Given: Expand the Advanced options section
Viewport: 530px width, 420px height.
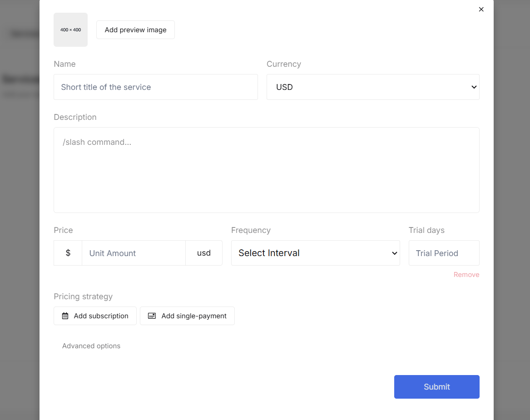Looking at the screenshot, I should coord(91,346).
